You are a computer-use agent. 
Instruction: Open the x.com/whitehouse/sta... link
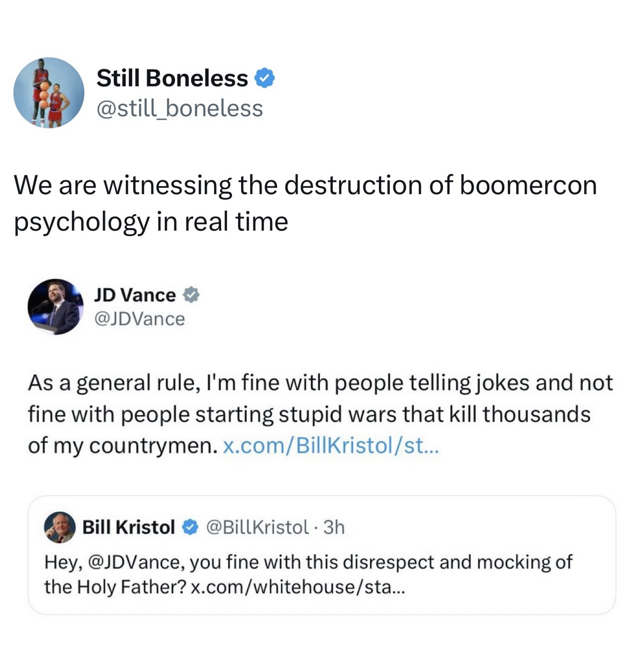click(299, 587)
